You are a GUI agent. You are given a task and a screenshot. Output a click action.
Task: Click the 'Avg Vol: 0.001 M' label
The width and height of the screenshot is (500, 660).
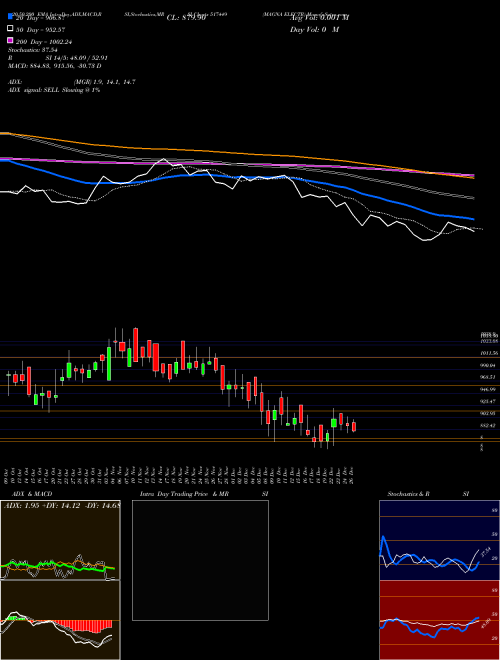(x=320, y=17)
